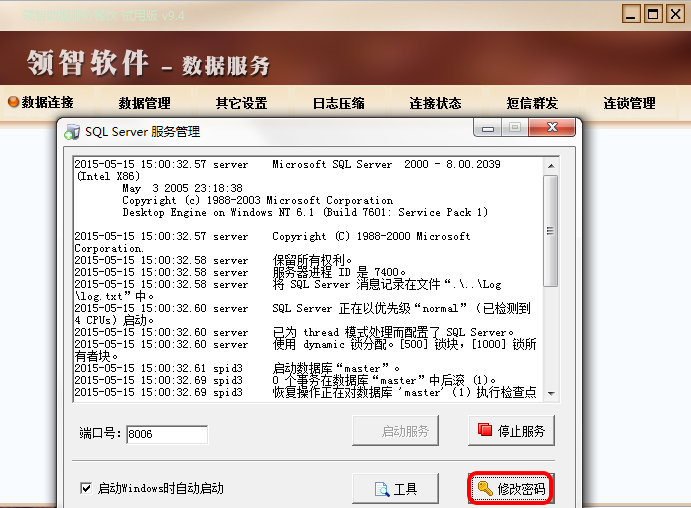
Task: Switch to the 日志压缩 tab
Action: coord(338,104)
